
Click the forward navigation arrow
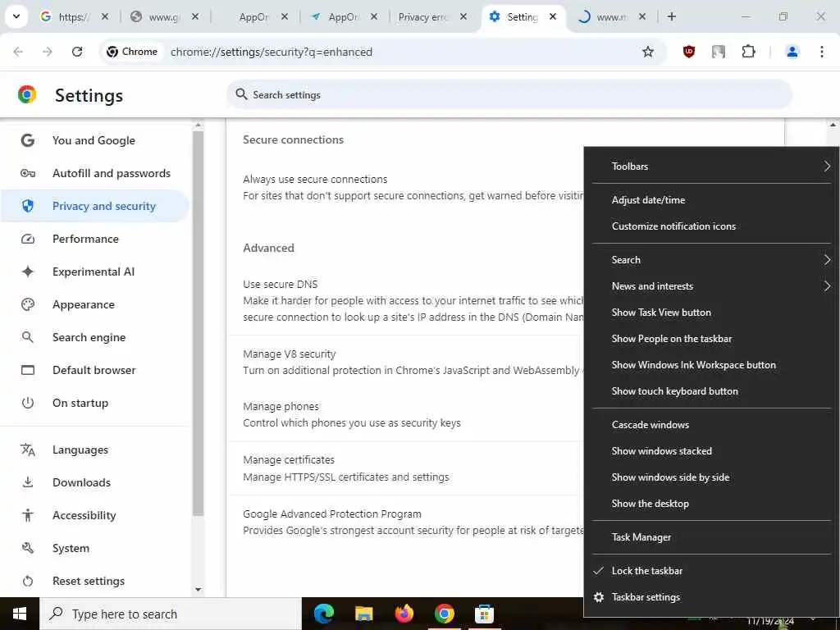[47, 52]
